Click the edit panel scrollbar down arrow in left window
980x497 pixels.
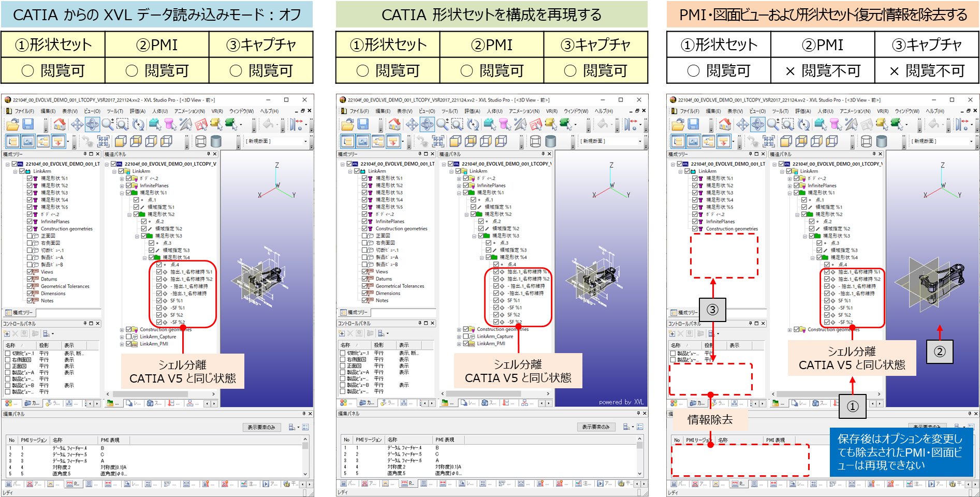click(305, 474)
